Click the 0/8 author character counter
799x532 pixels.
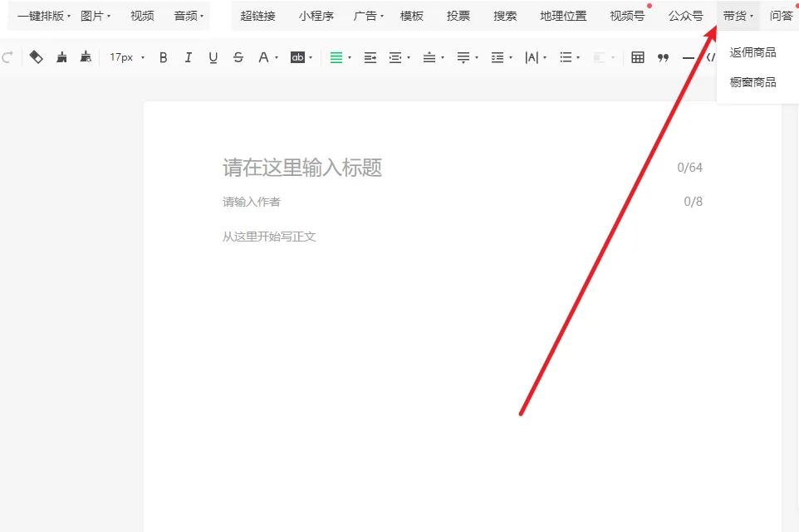tap(693, 202)
